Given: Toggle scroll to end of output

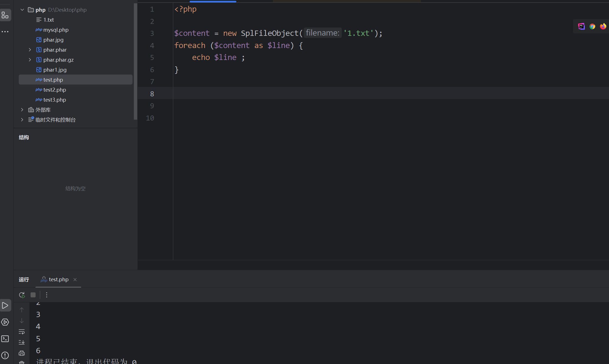Looking at the screenshot, I should click(22, 342).
